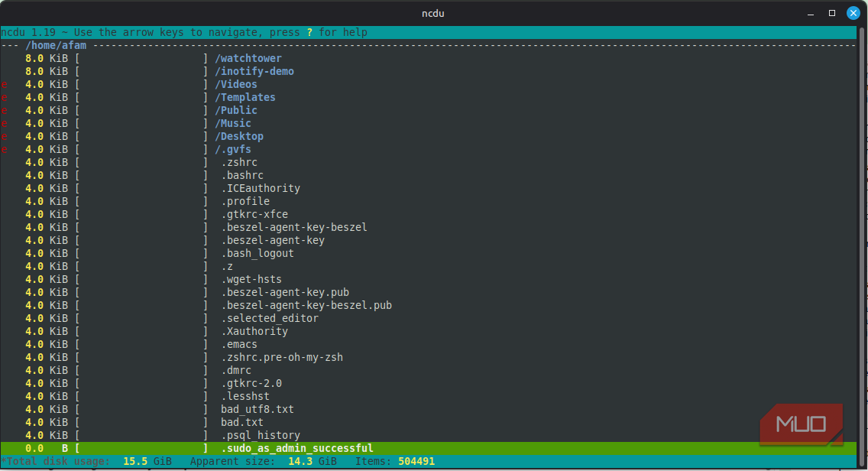The image size is (868, 471).
Task: Select the /inotify-demo directory row
Action: 429,71
